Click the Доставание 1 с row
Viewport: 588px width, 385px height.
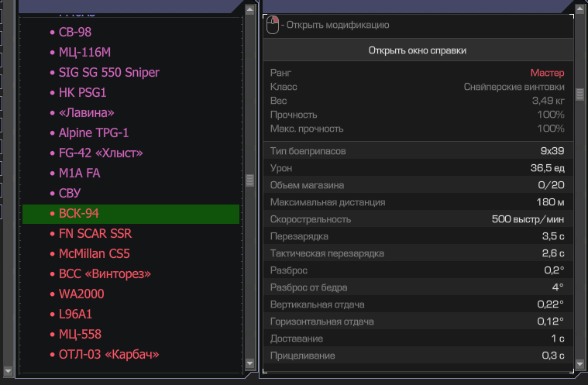coord(418,339)
